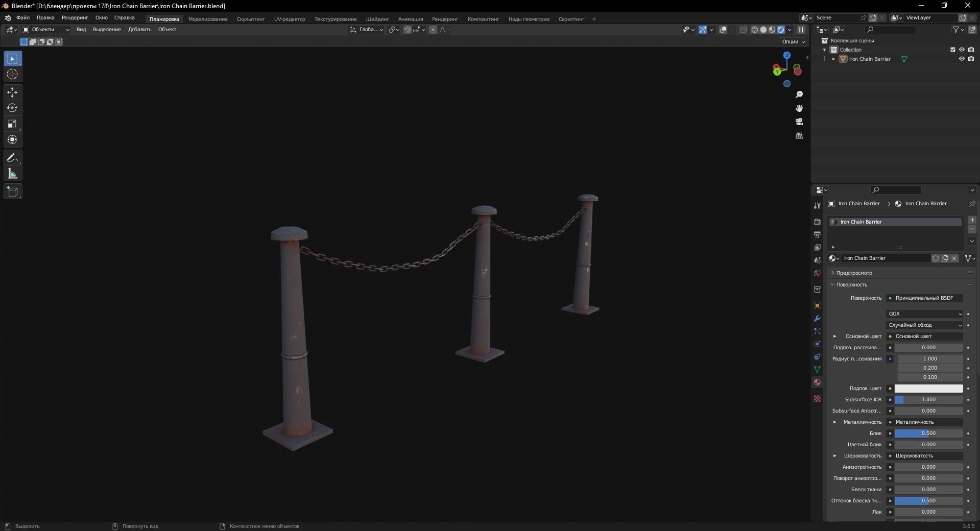This screenshot has width=980, height=531.
Task: Duplicate material with new material button
Action: pyautogui.click(x=945, y=258)
